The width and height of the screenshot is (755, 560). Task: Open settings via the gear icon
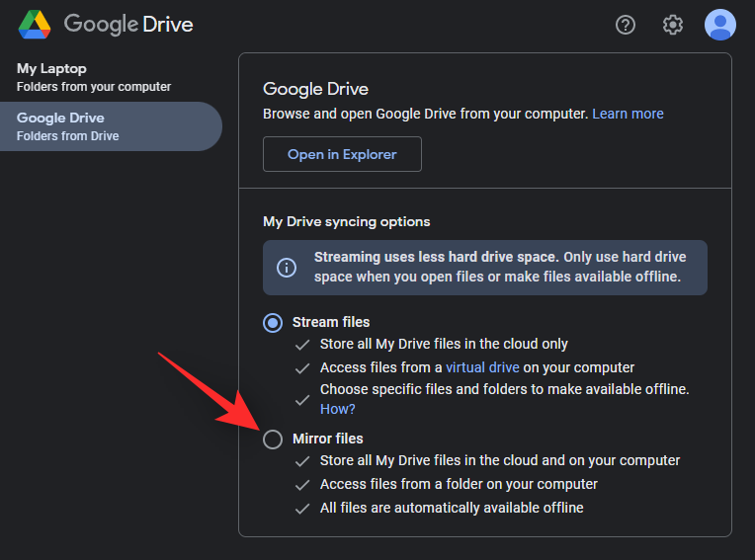coord(672,25)
